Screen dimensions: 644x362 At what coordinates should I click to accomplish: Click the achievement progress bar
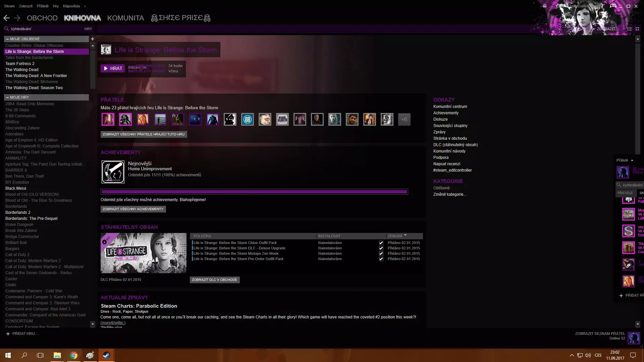click(254, 192)
